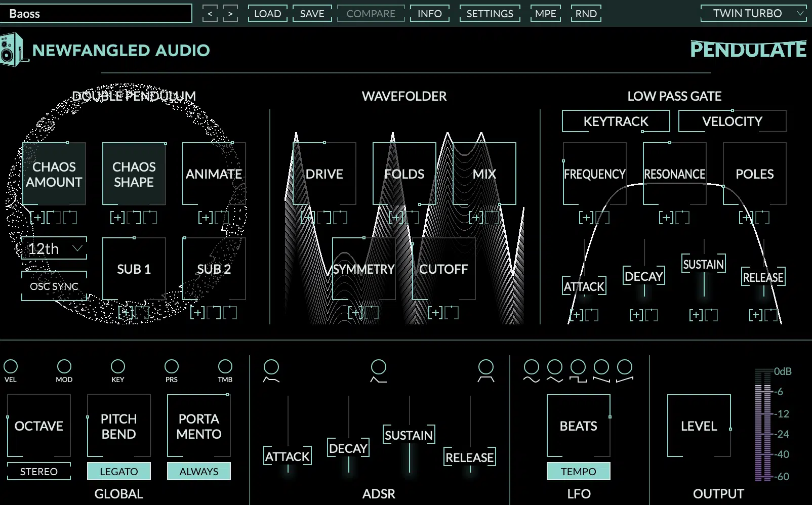Click the OCTAVE control box
812x505 pixels.
[39, 426]
